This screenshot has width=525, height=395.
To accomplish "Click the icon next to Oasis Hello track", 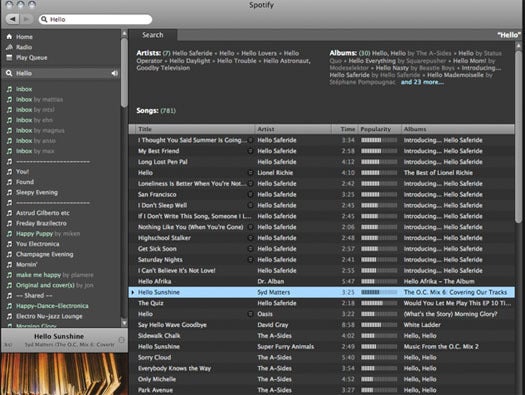I will pyautogui.click(x=250, y=314).
